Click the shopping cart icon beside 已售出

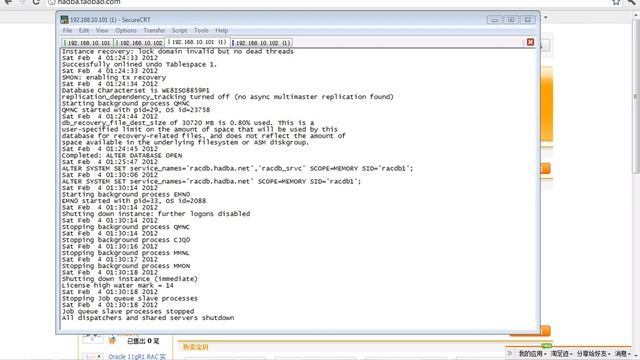(112, 341)
